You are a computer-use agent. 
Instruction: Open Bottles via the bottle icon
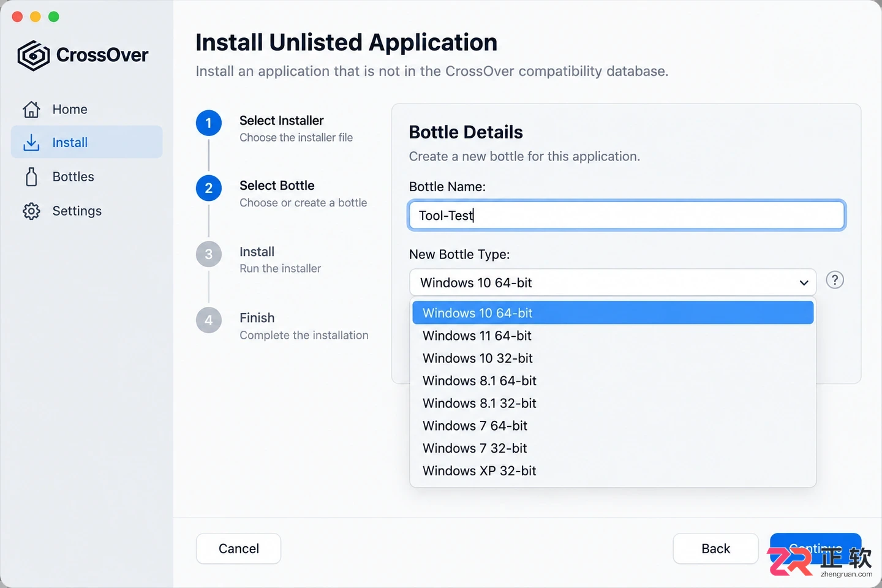pos(31,177)
